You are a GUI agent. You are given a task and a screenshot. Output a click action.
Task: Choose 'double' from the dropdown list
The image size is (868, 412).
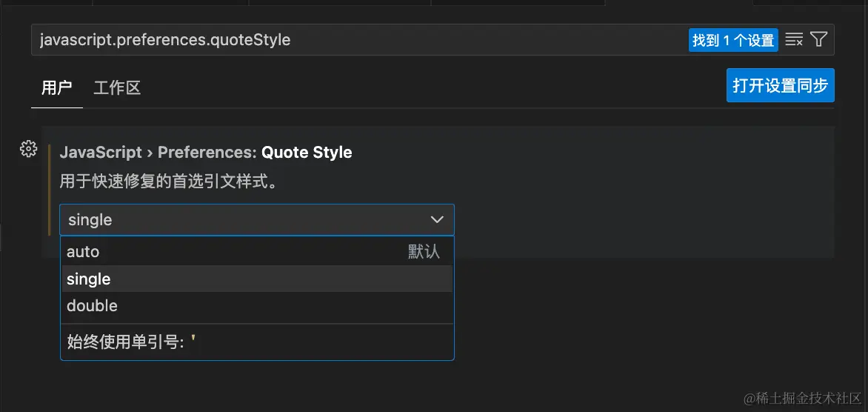tap(92, 306)
